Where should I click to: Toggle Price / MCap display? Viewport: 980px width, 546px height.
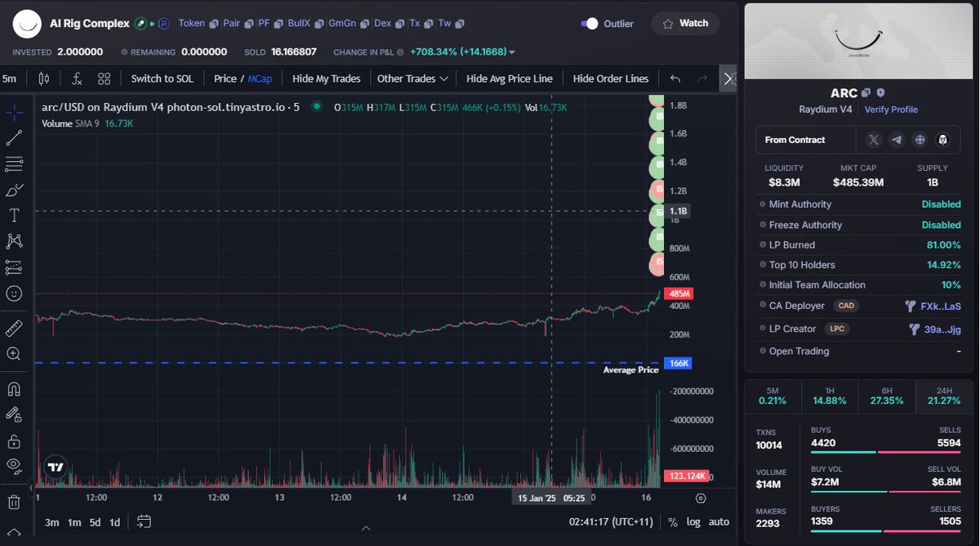coord(243,78)
